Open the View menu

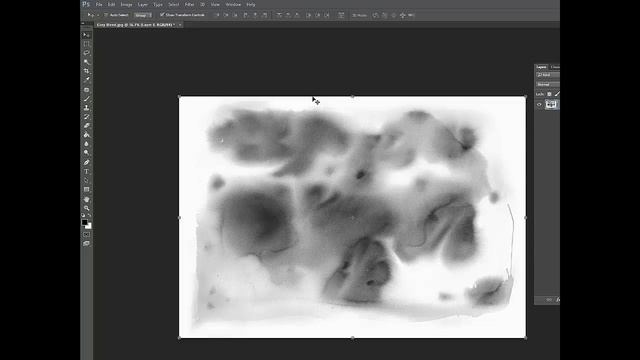coord(215,4)
